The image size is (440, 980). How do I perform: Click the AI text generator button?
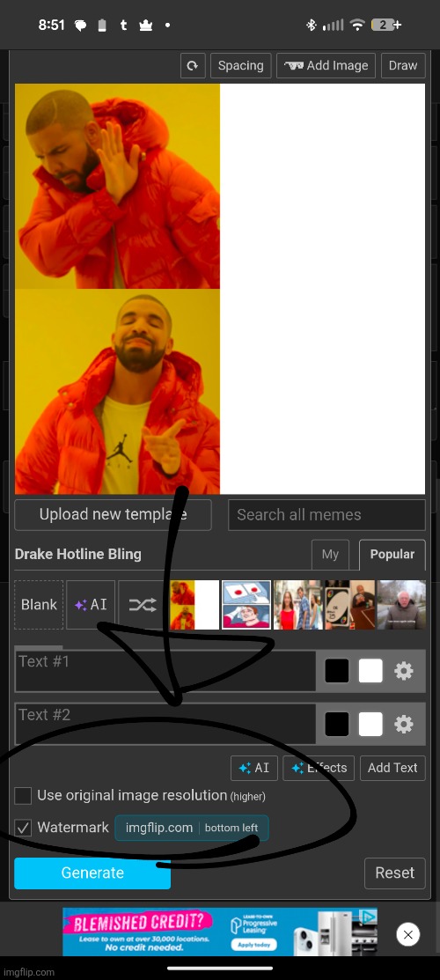254,768
